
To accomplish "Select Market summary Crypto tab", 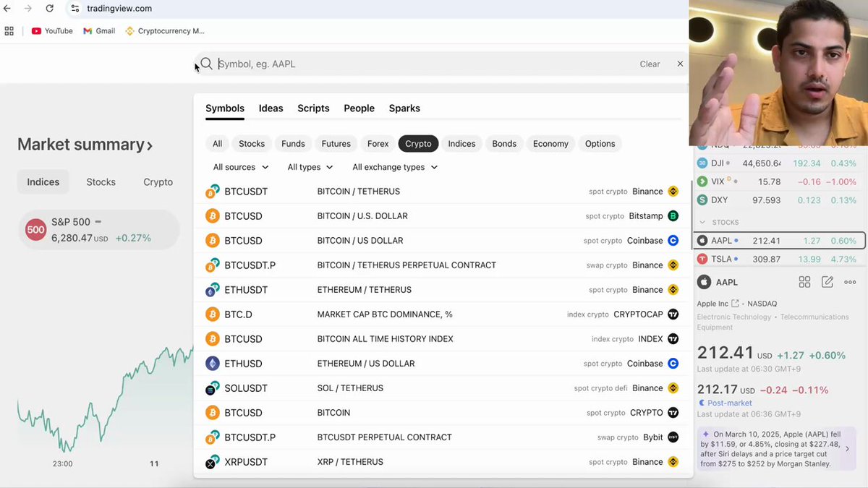I will click(x=158, y=182).
